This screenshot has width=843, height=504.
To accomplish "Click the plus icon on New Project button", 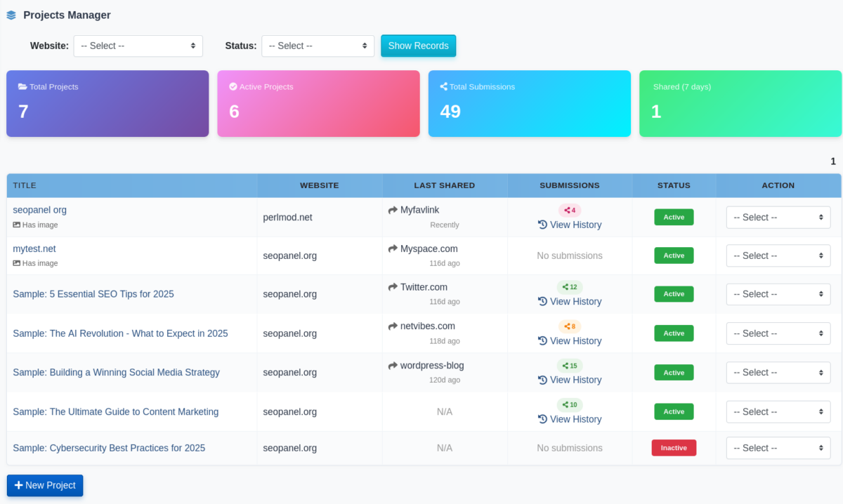I will pyautogui.click(x=19, y=485).
